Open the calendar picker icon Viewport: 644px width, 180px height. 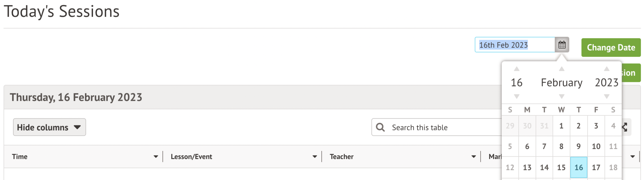pyautogui.click(x=562, y=45)
